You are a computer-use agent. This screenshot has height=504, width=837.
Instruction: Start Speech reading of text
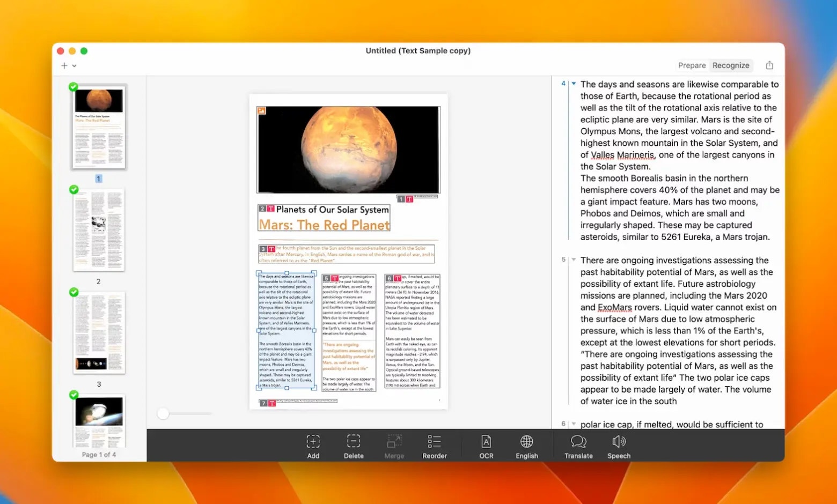619,447
